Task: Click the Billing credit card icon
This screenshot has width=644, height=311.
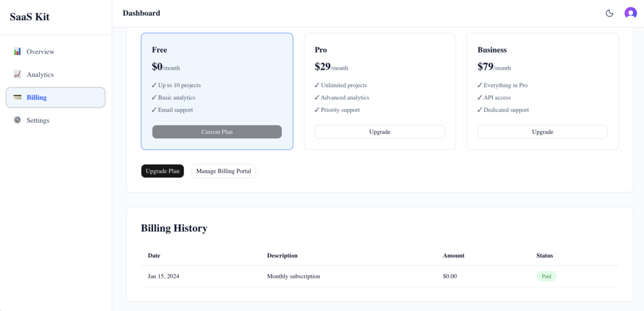Action: [x=17, y=97]
